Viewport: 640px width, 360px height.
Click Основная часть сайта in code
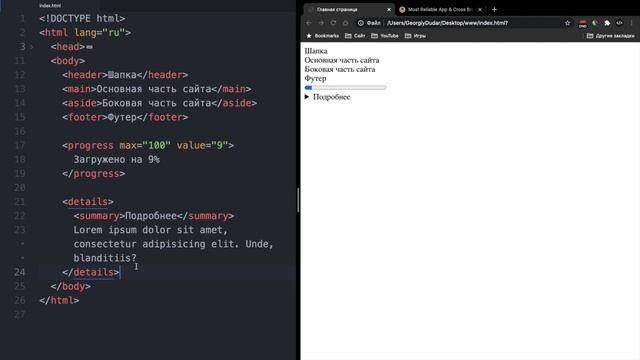pos(153,89)
